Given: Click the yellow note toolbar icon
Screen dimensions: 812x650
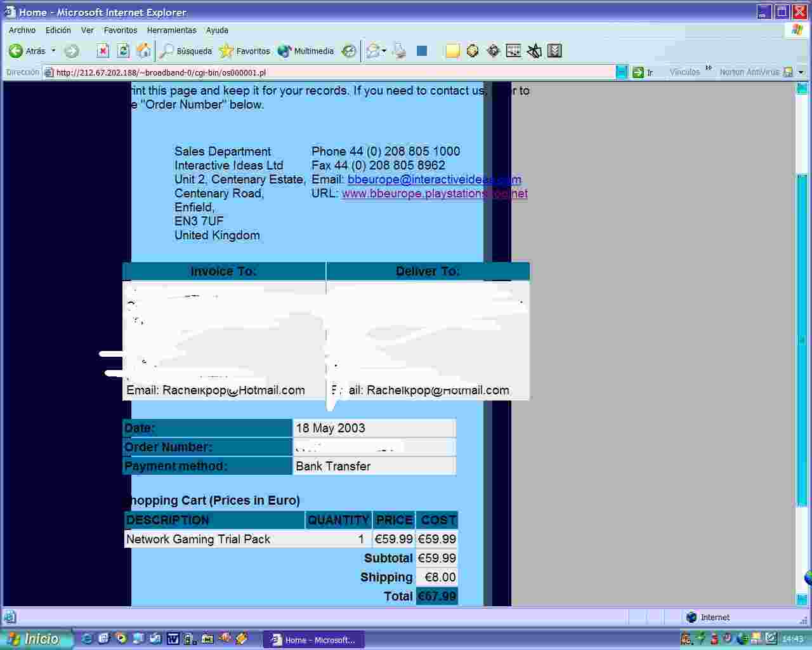Looking at the screenshot, I should pos(452,51).
